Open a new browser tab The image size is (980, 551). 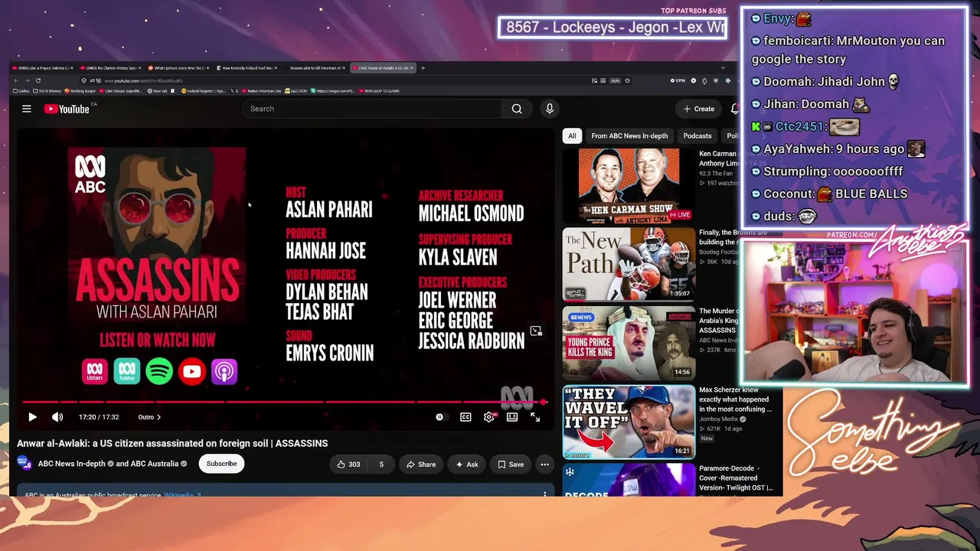point(423,68)
